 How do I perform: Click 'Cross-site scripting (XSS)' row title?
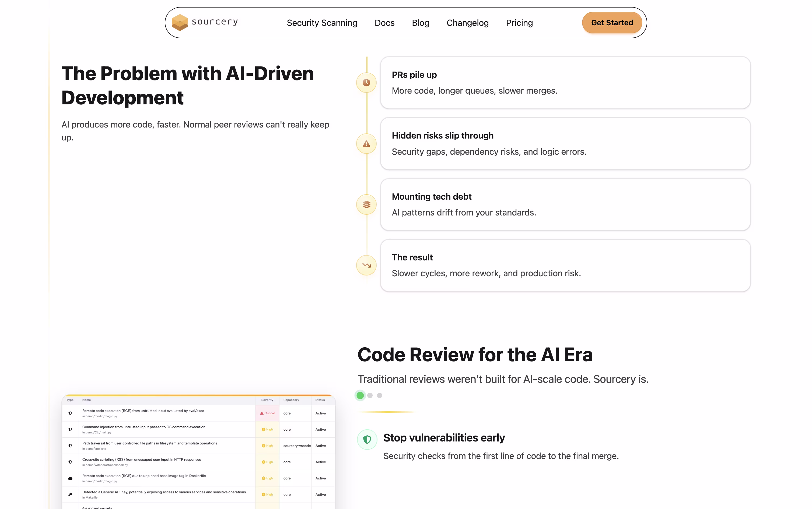(141, 459)
